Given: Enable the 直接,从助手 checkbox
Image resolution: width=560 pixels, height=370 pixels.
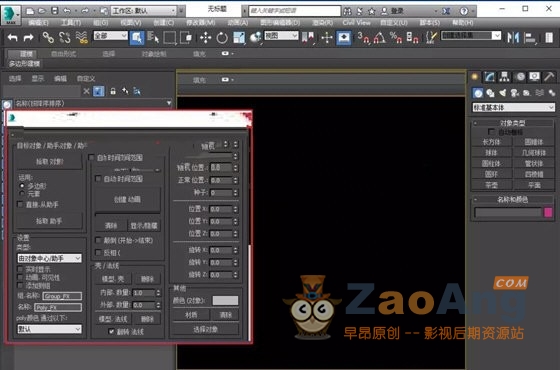Looking at the screenshot, I should [x=20, y=205].
